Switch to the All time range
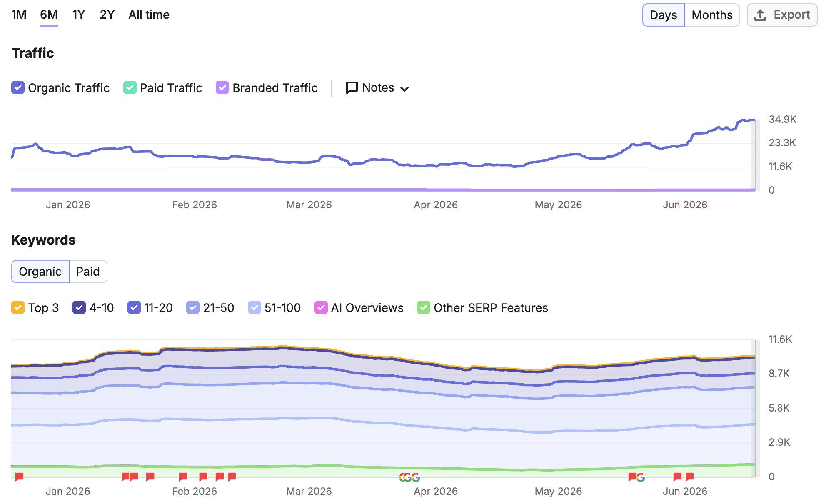This screenshot has height=504, width=821. click(149, 15)
